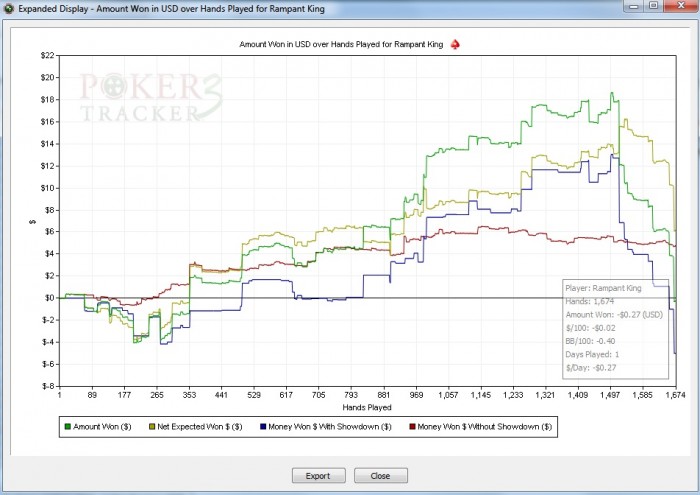
Task: Click the red Without Showdown legend swatch
Action: tap(412, 427)
